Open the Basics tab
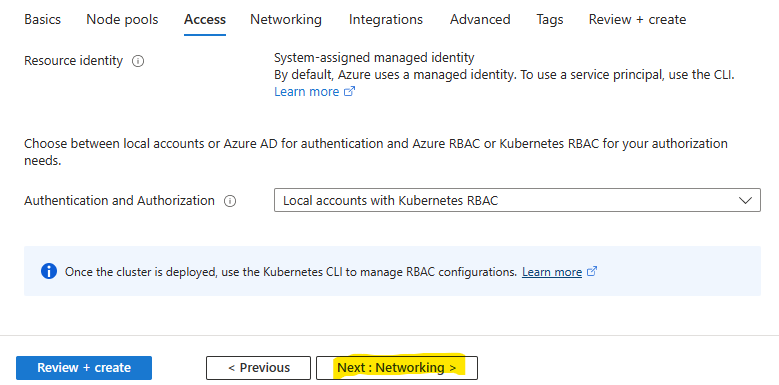 coord(42,19)
